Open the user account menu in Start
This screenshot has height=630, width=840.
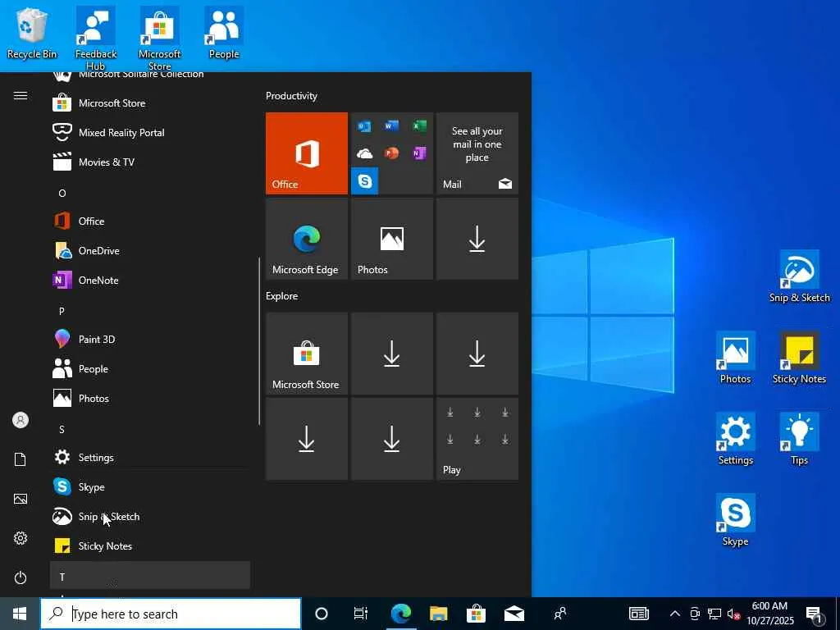(21, 420)
